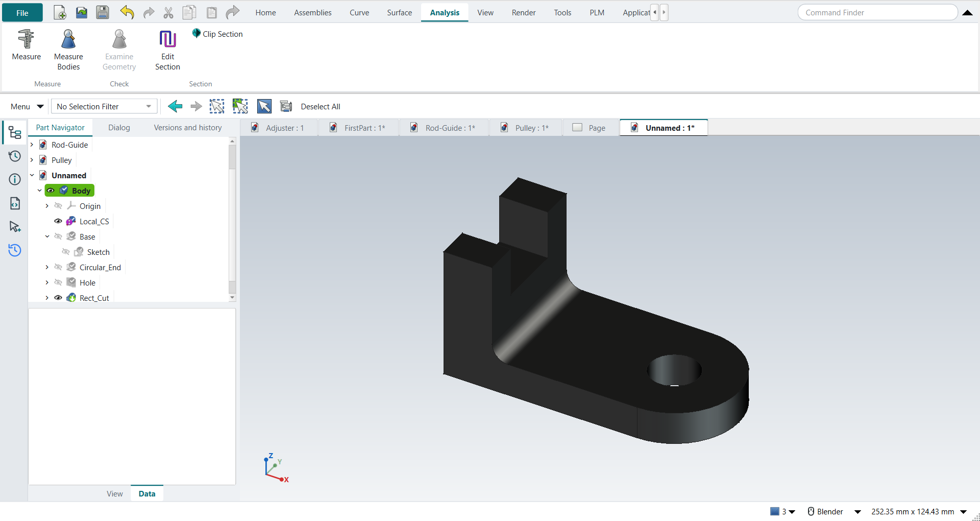The width and height of the screenshot is (980, 521).
Task: Hide the Body with its eye icon
Action: [x=51, y=191]
